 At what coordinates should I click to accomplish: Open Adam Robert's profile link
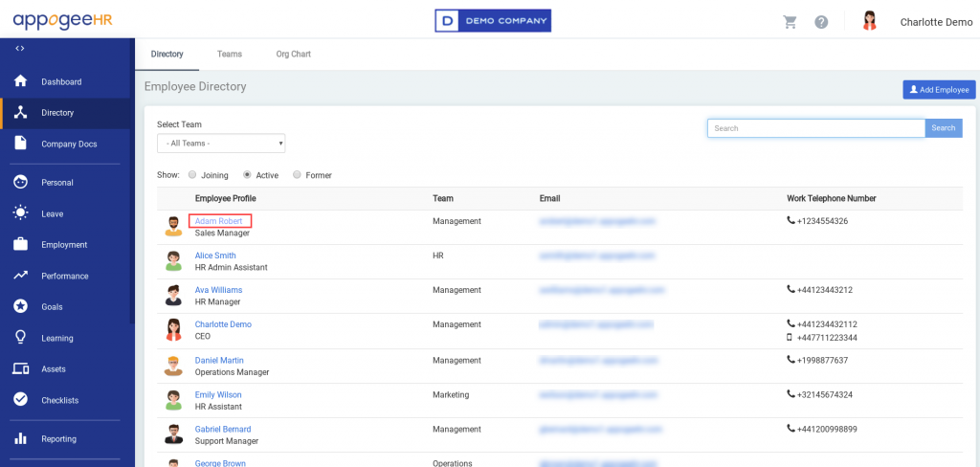(219, 221)
